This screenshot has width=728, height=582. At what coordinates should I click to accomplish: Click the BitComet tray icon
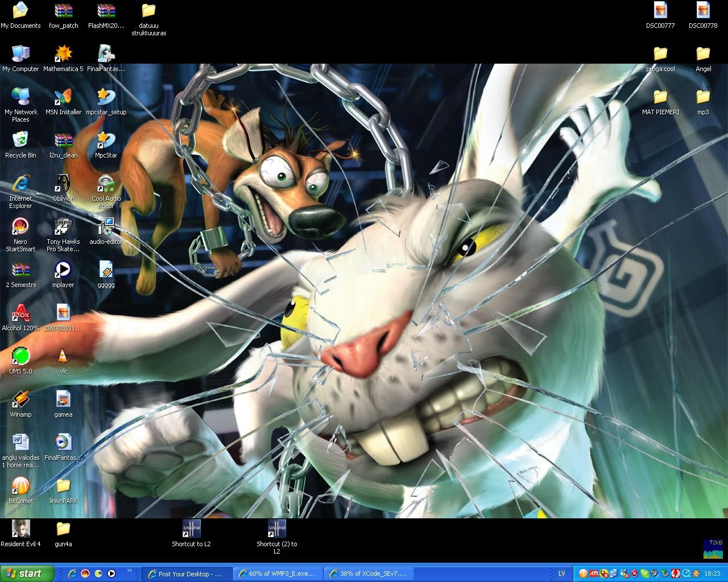tap(584, 573)
